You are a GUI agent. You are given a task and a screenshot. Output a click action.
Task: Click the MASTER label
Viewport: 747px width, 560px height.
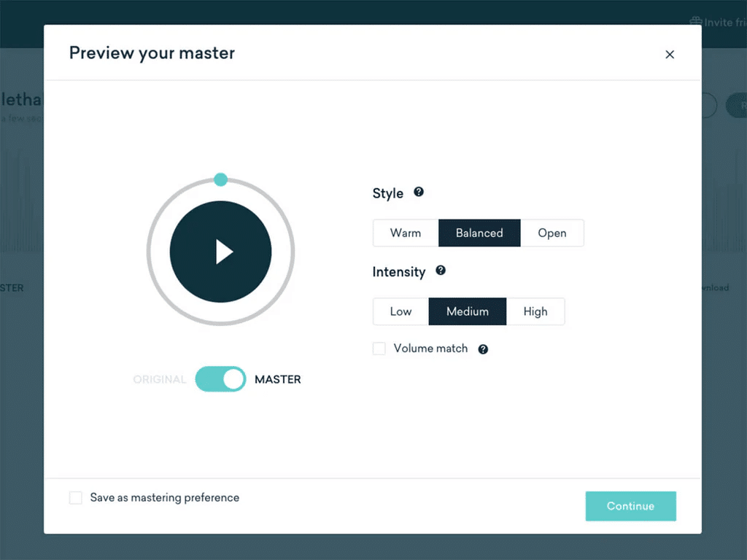278,379
